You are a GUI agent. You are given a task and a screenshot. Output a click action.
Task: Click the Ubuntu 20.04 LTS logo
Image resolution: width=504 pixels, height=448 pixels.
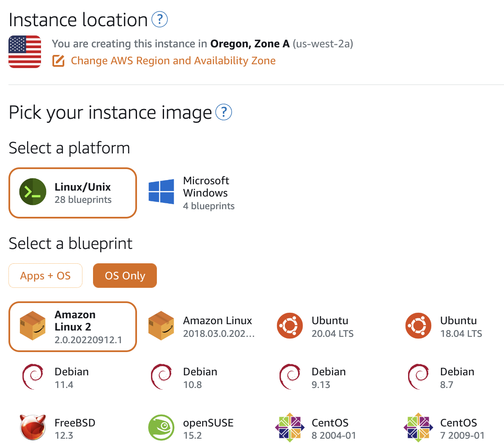click(x=290, y=326)
